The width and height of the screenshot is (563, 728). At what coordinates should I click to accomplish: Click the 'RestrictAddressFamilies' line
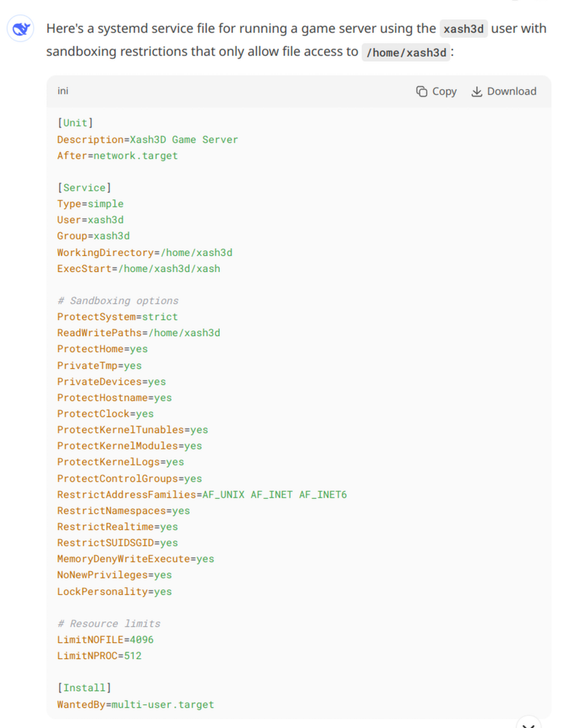click(x=202, y=495)
